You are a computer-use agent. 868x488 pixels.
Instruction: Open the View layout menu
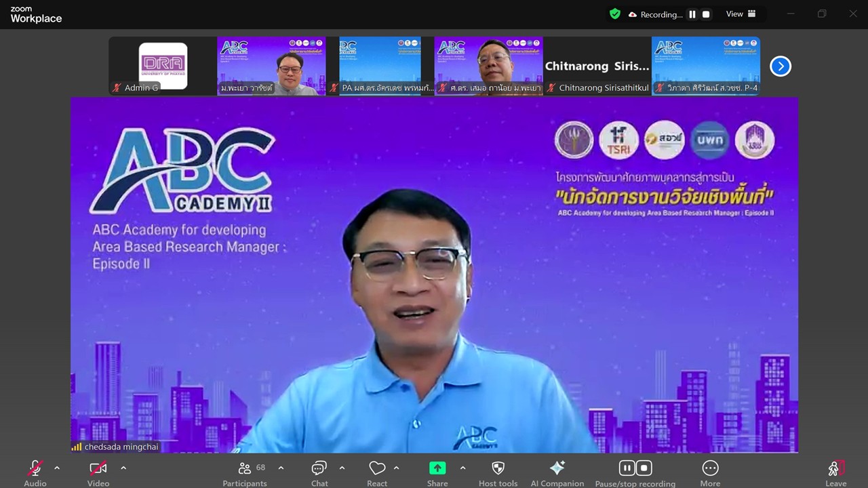pyautogui.click(x=741, y=14)
